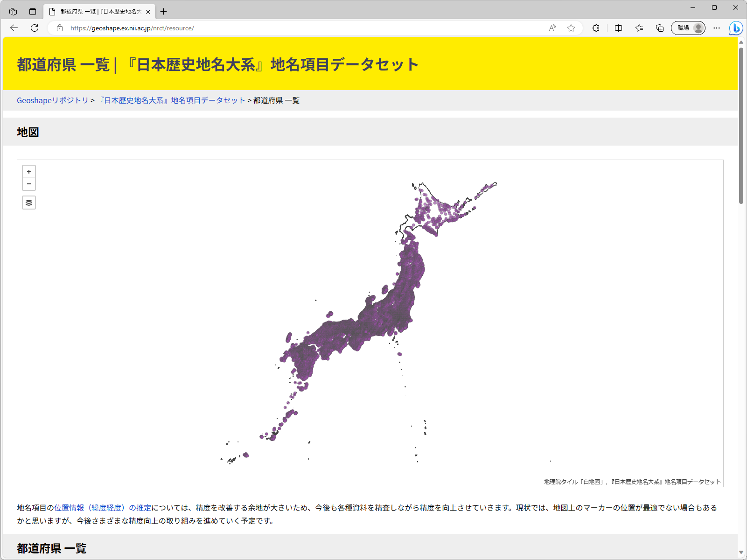Open a new browser tab
The width and height of the screenshot is (747, 560).
163,12
